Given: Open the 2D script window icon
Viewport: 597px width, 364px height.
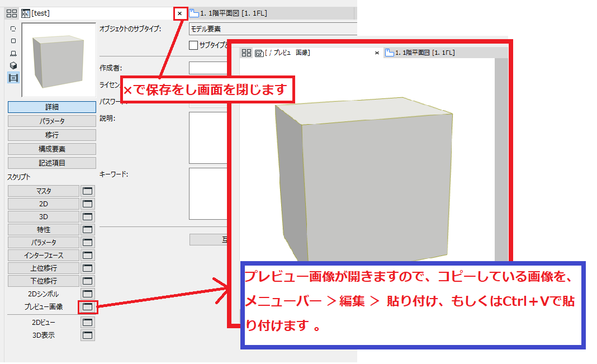Looking at the screenshot, I should (88, 204).
